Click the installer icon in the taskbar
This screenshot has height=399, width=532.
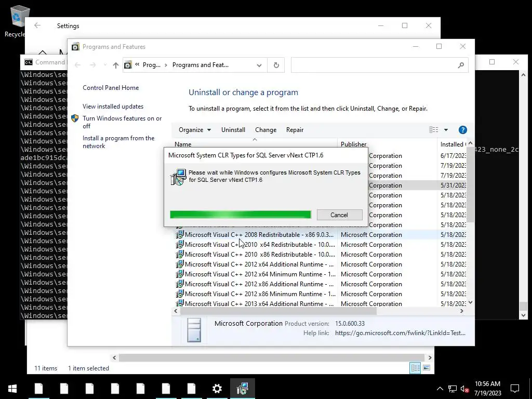(242, 389)
